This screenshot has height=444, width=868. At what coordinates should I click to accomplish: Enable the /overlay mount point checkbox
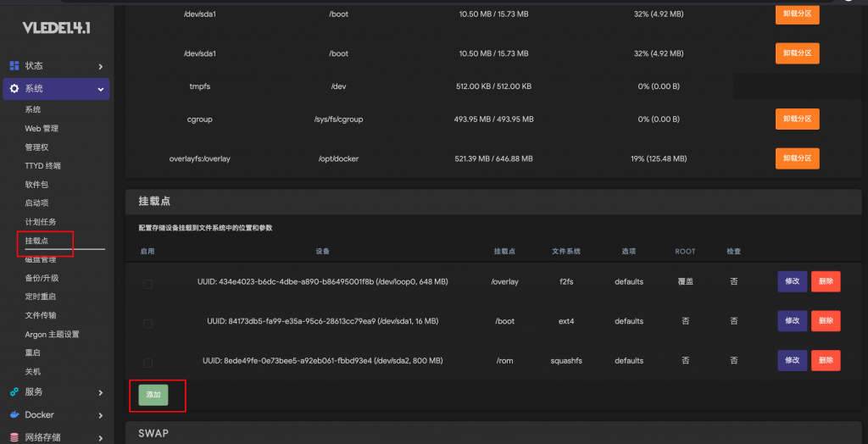coord(147,284)
